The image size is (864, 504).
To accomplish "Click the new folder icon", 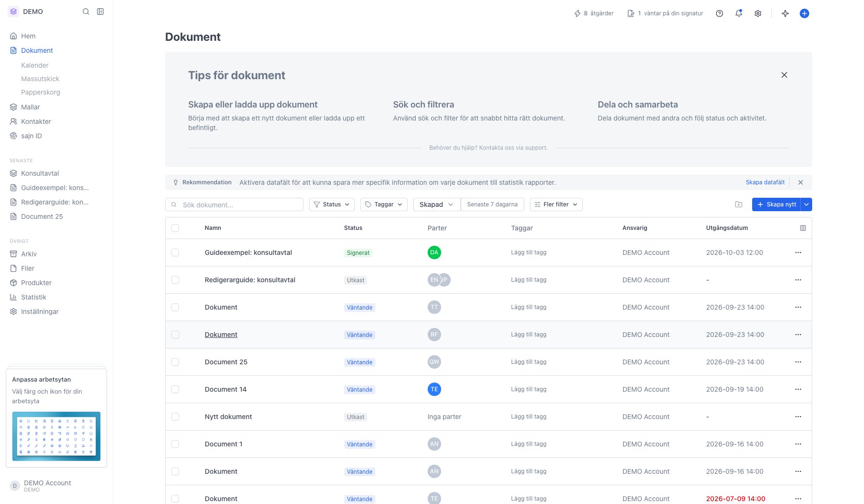I will (739, 204).
